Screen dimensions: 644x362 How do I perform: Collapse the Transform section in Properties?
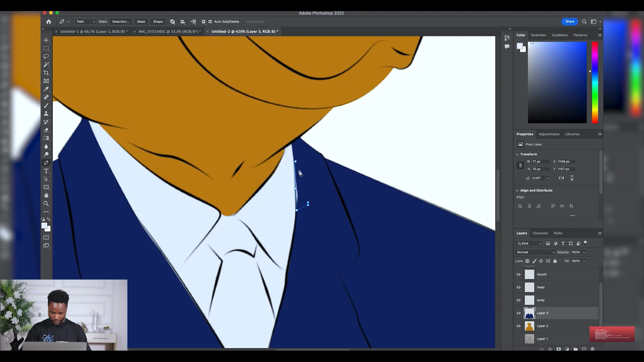pos(517,154)
